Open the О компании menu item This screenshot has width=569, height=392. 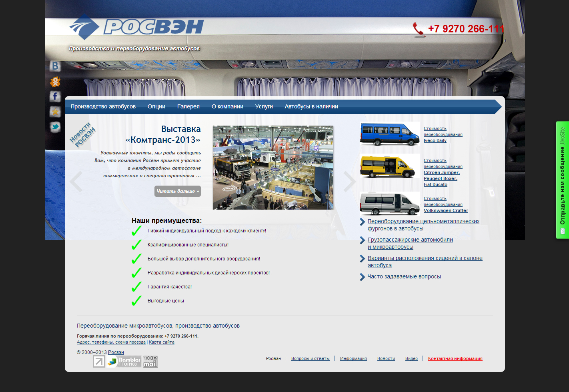(227, 106)
